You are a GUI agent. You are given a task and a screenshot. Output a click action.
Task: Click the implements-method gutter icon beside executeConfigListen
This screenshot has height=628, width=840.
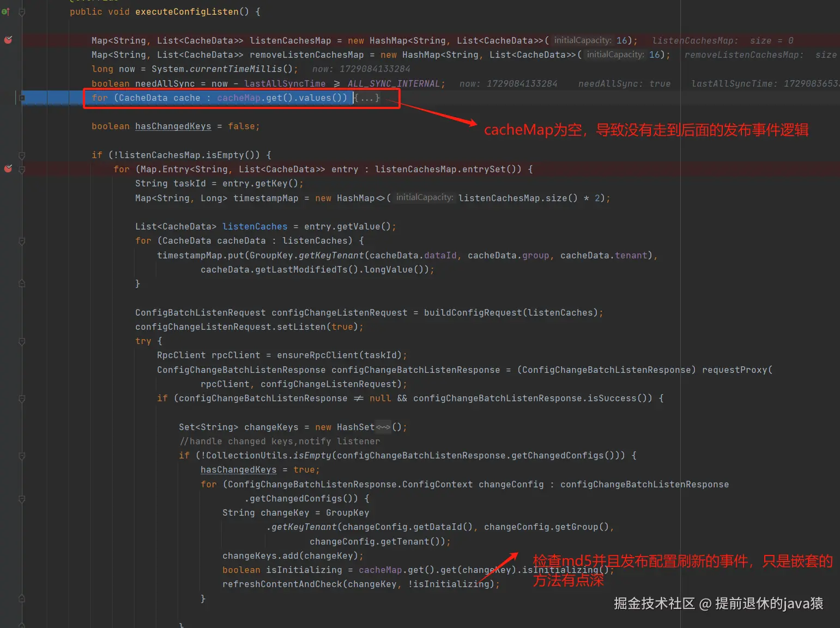5,11
